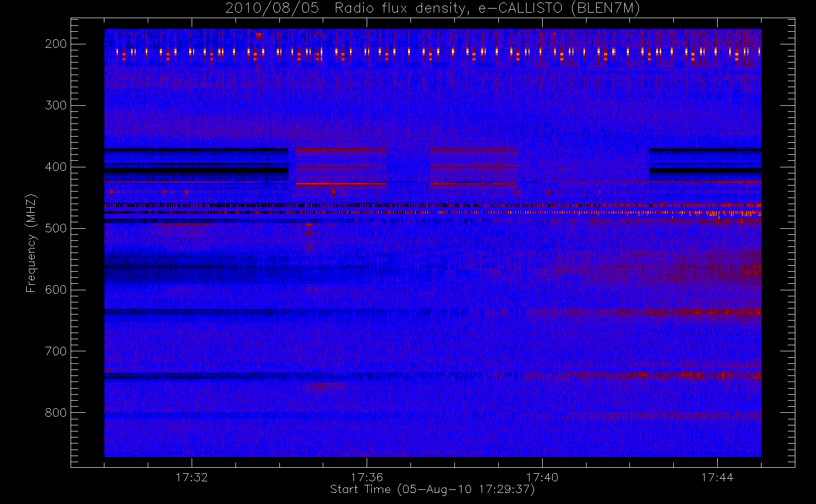Click the 800 frequency tick label
Image resolution: width=816 pixels, height=504 pixels.
(56, 413)
